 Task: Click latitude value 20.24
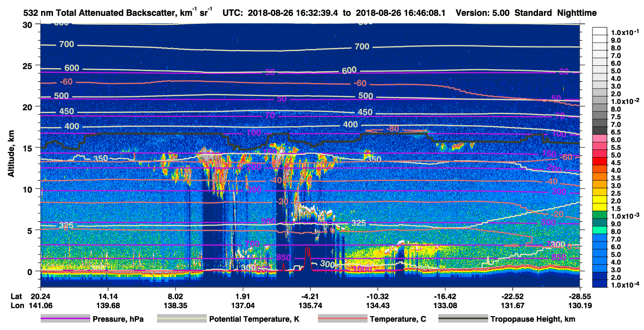[x=40, y=296]
